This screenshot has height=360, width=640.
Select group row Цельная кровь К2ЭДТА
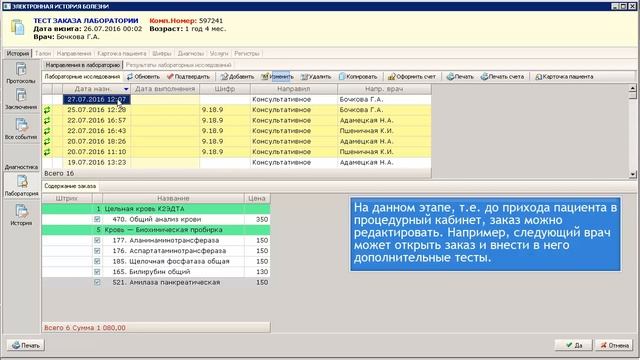156,209
